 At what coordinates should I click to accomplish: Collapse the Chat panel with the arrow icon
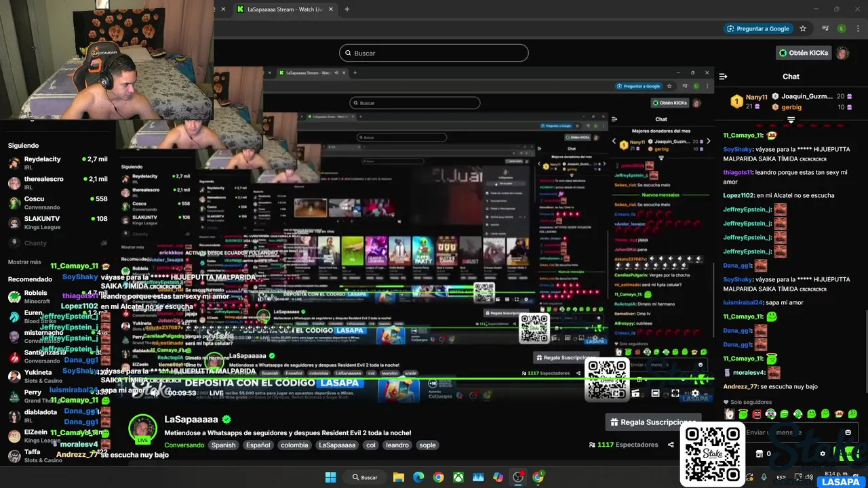(x=723, y=77)
